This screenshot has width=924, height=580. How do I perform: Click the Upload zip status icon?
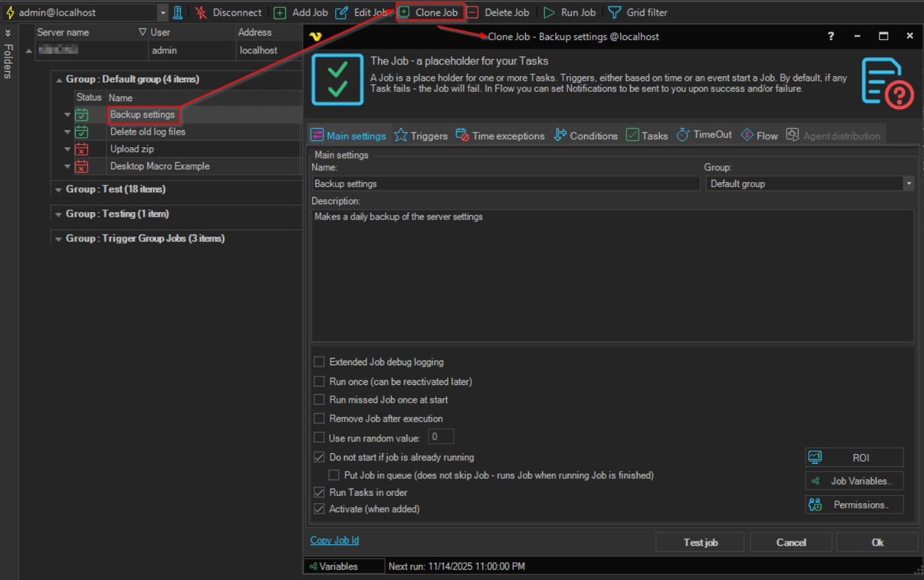(x=81, y=149)
